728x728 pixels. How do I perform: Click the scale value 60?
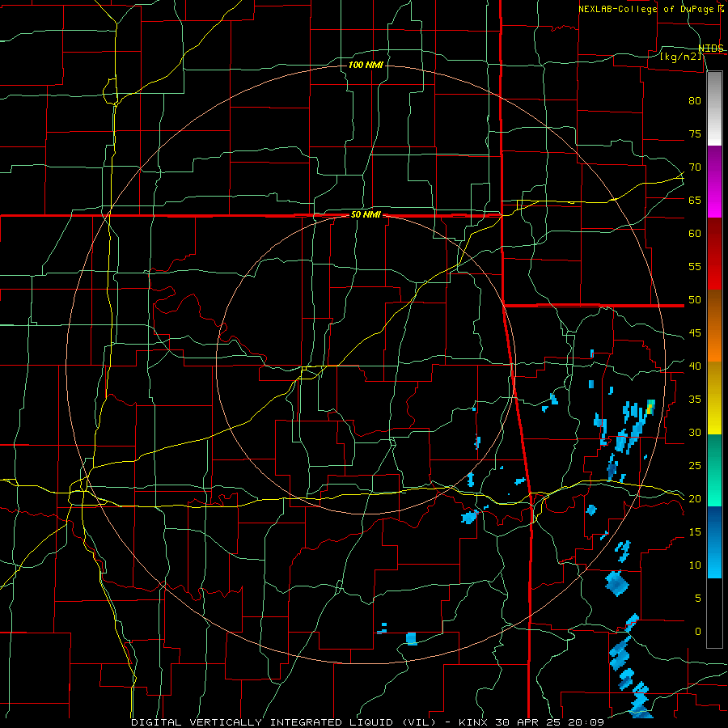point(695,234)
